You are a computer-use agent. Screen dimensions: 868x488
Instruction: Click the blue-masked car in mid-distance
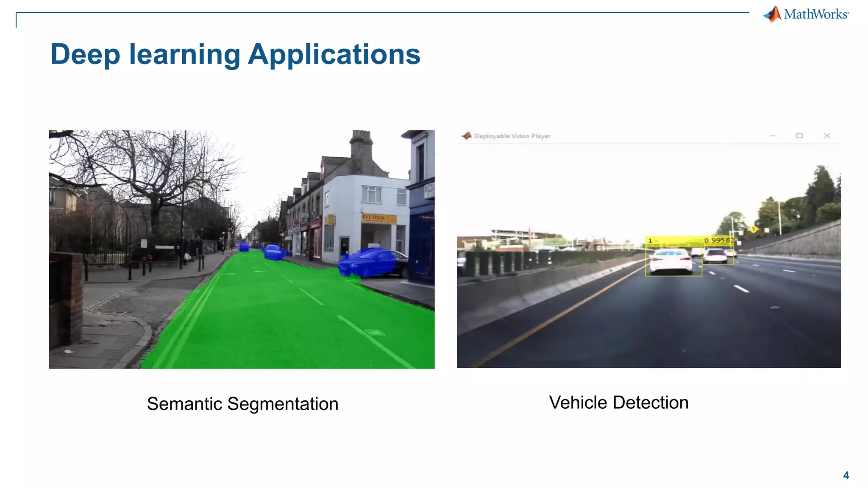tap(274, 252)
